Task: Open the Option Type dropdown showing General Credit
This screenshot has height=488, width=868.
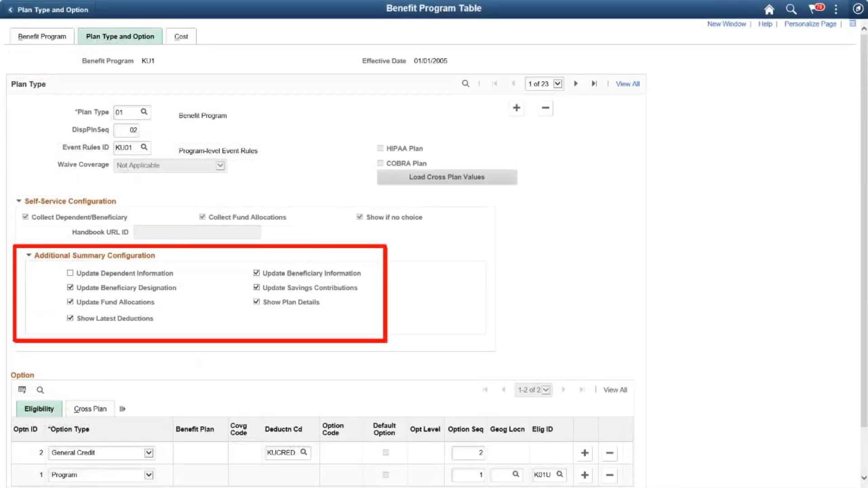Action: click(x=149, y=452)
